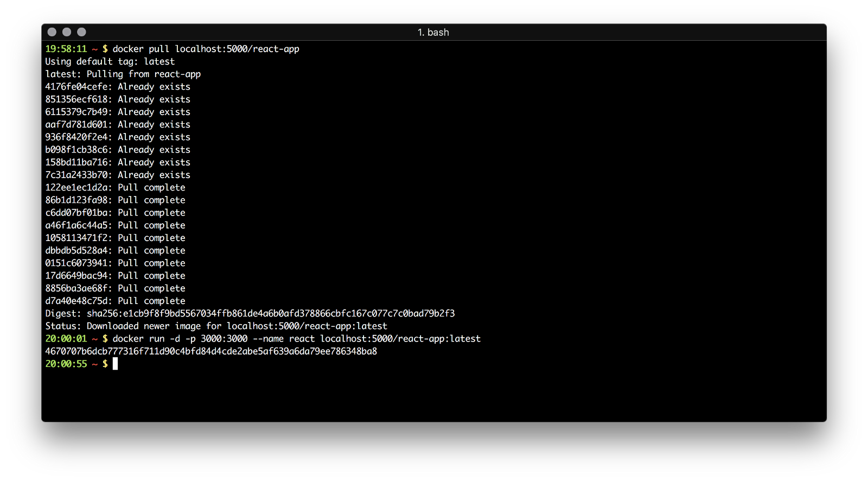
Task: Click the 19:58:11 prompt timestamp
Action: [x=66, y=49]
